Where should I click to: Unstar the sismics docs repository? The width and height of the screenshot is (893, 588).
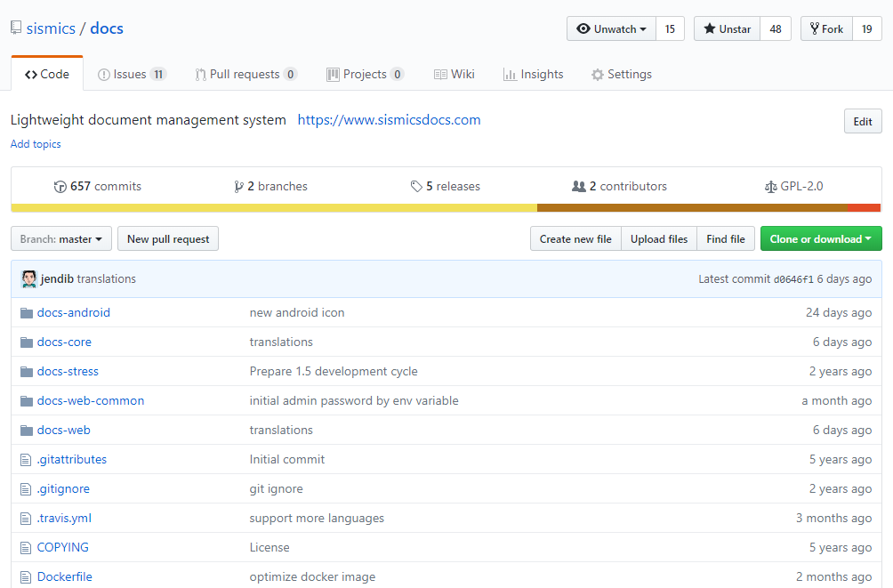[x=727, y=29]
